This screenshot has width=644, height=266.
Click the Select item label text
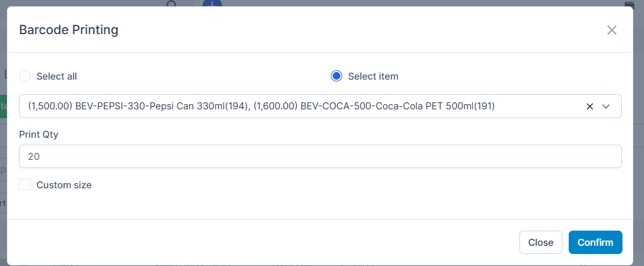click(x=373, y=76)
